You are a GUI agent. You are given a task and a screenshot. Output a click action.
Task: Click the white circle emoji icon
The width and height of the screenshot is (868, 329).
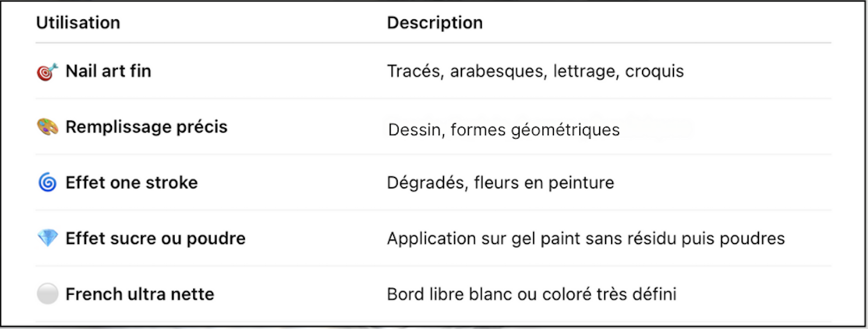point(47,294)
